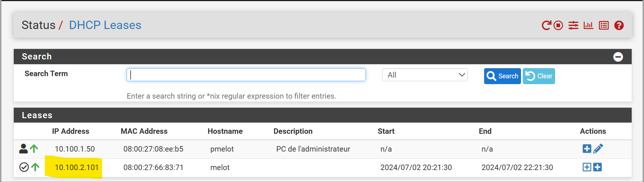Open the red help question mark icon

pos(619,25)
